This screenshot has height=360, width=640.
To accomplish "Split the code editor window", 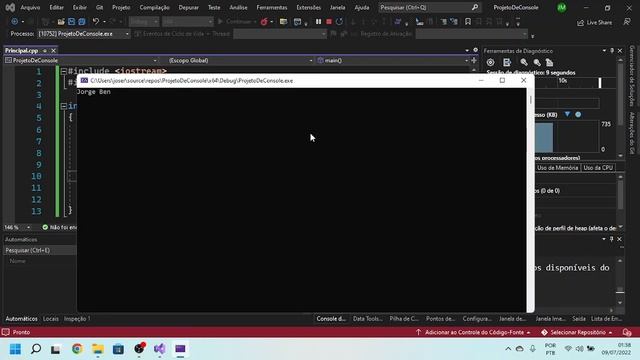I will click(x=474, y=60).
